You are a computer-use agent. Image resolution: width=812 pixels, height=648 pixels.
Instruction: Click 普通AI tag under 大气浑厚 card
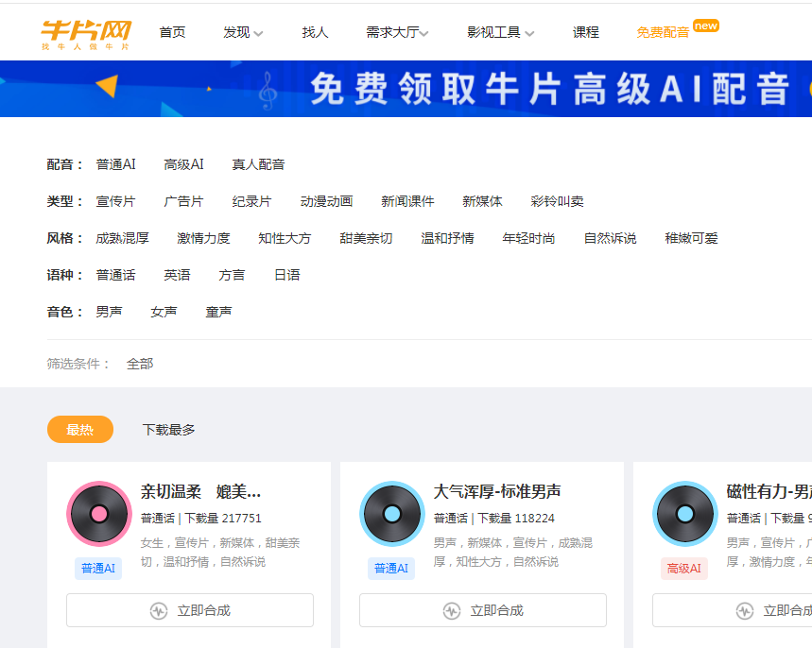coord(391,569)
